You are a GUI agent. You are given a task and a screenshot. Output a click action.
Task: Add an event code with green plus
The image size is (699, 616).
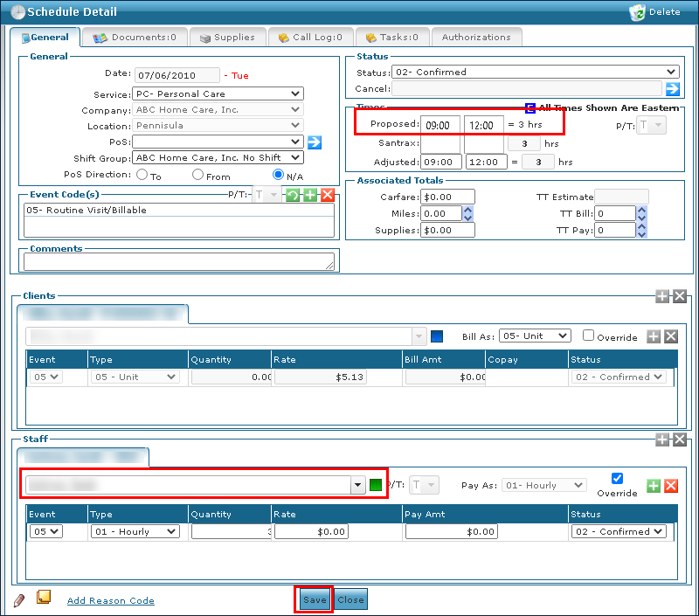point(310,196)
